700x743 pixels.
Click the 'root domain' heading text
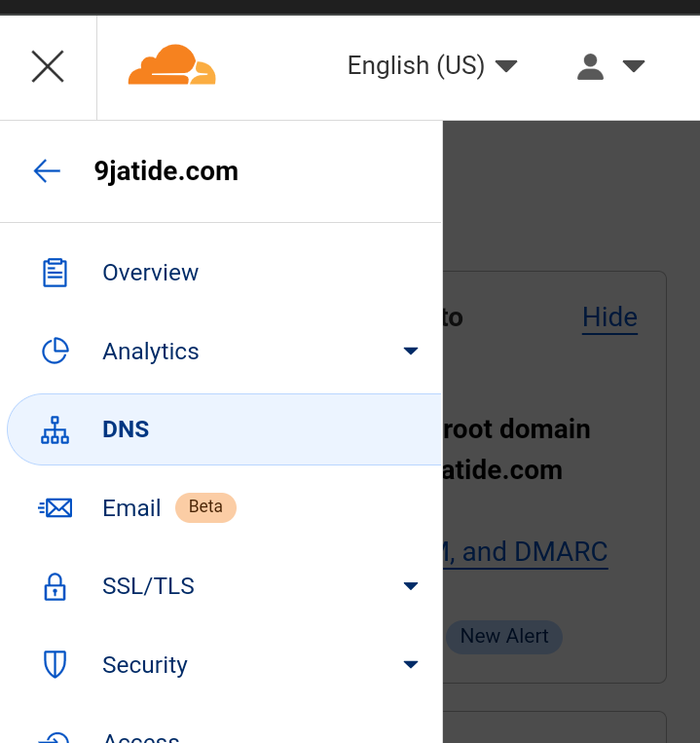click(x=517, y=428)
